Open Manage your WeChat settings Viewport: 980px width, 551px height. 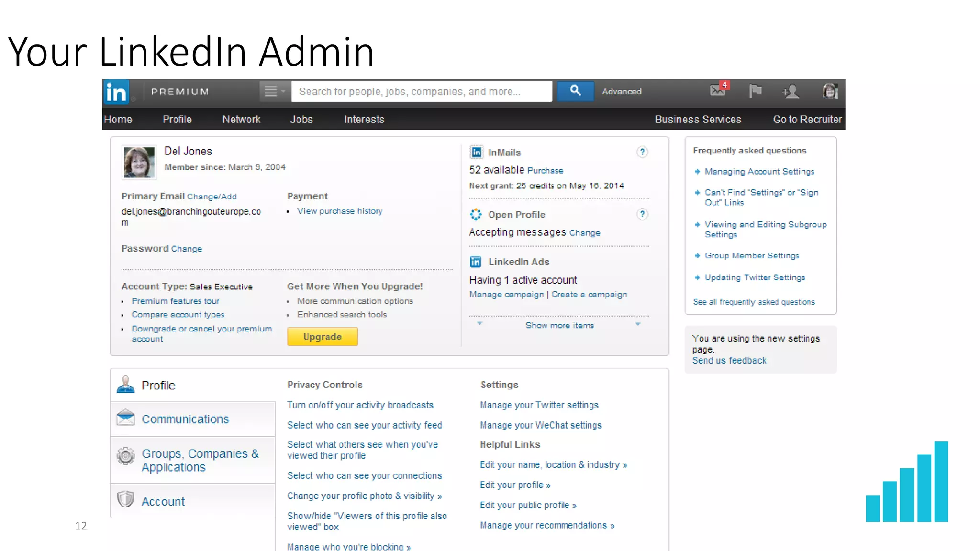pos(541,425)
